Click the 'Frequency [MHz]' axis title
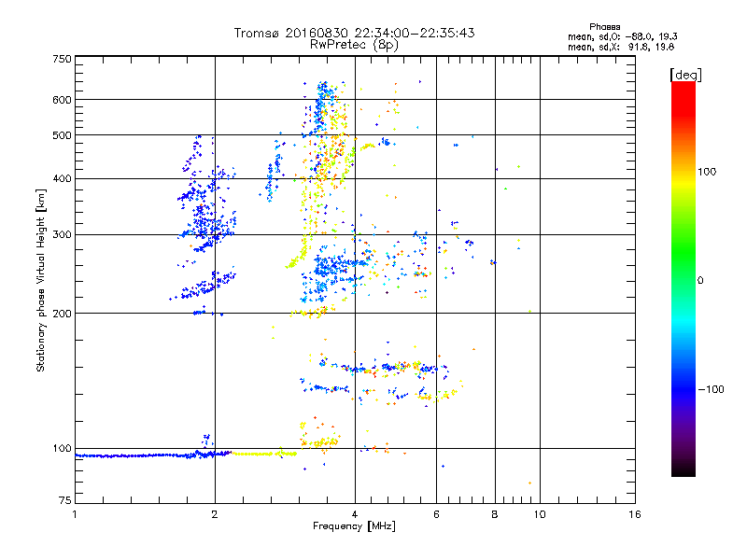The height and width of the screenshot is (560, 747). coord(354,526)
